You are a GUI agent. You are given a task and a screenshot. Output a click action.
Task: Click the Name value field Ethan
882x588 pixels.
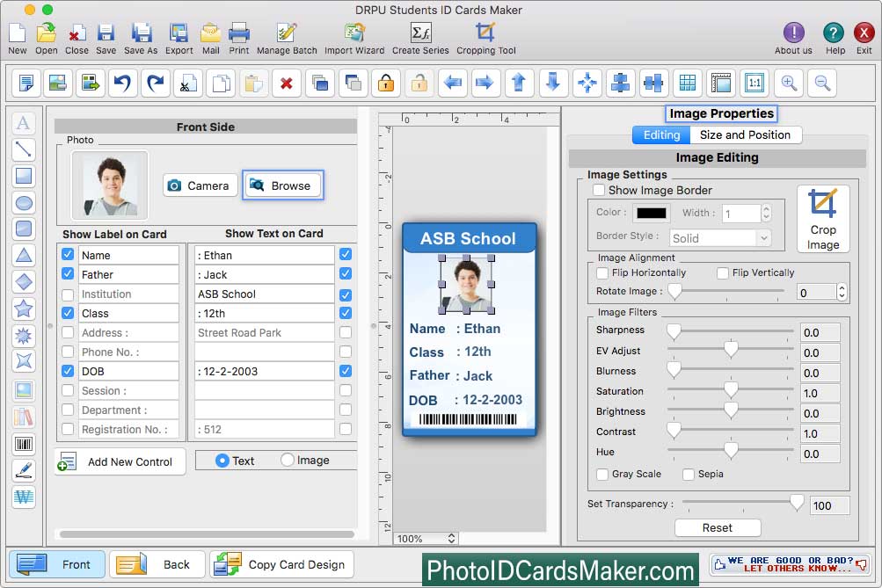pos(265,255)
